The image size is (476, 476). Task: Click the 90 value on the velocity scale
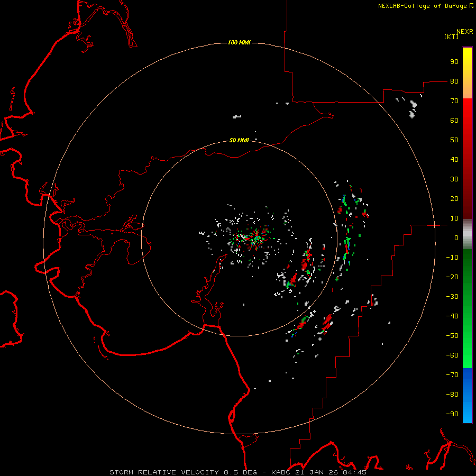click(454, 62)
